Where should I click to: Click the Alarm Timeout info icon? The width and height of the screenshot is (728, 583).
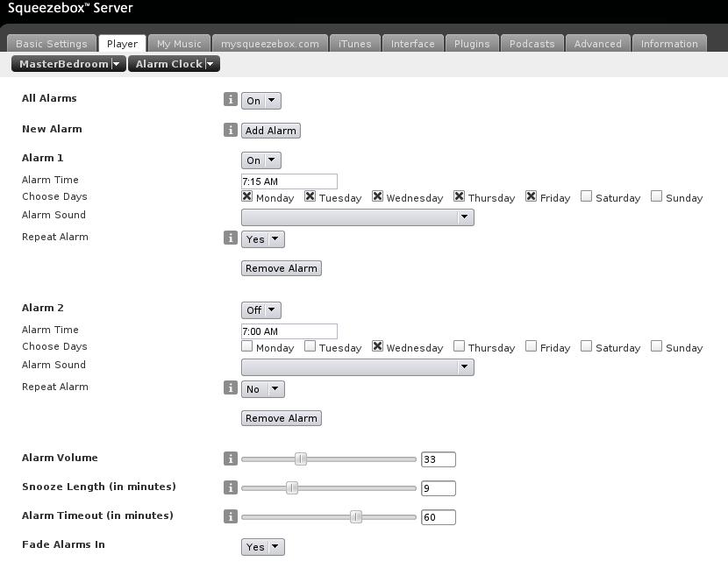click(231, 516)
